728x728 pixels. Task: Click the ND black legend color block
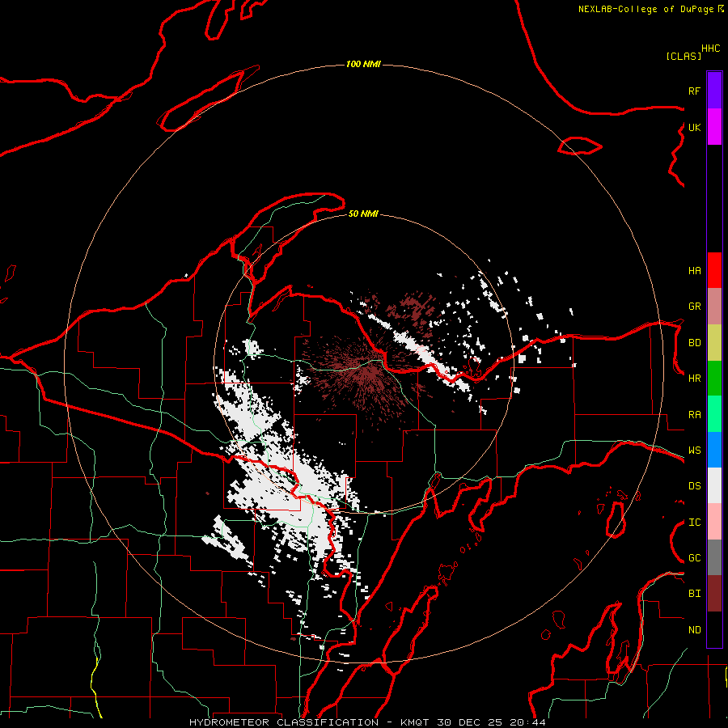[x=714, y=629]
